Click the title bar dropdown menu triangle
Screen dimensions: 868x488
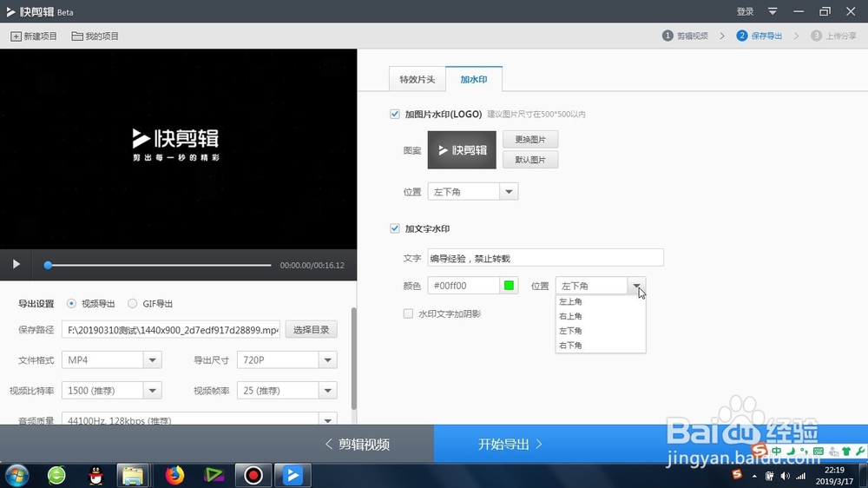(773, 11)
